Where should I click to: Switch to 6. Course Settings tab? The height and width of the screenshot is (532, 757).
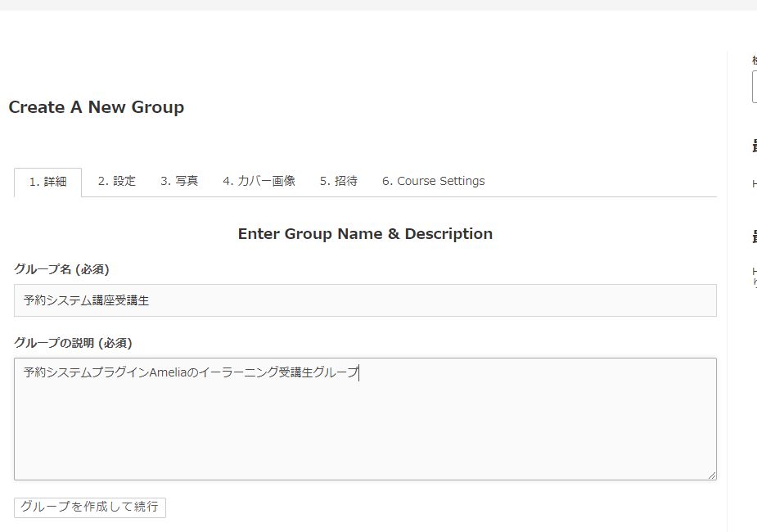(x=433, y=181)
